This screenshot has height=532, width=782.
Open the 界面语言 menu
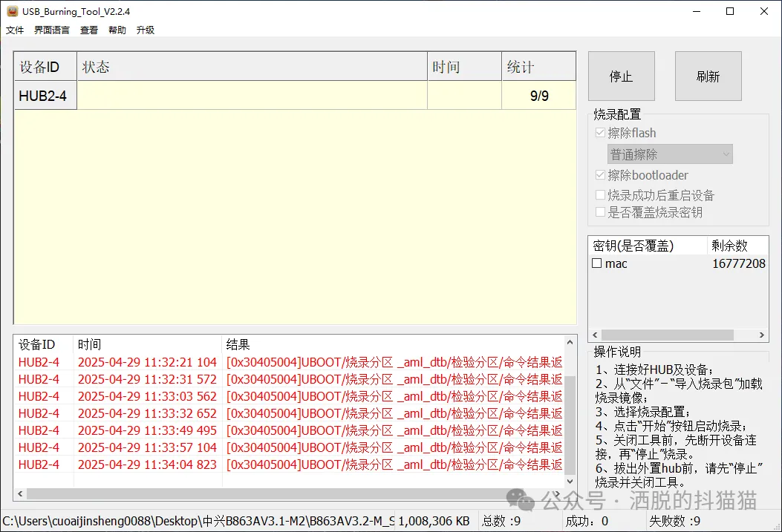coord(52,30)
